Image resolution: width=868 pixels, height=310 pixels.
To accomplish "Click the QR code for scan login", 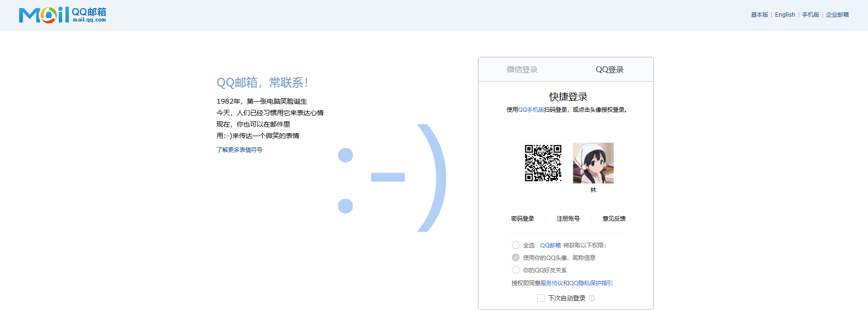I will tap(543, 163).
